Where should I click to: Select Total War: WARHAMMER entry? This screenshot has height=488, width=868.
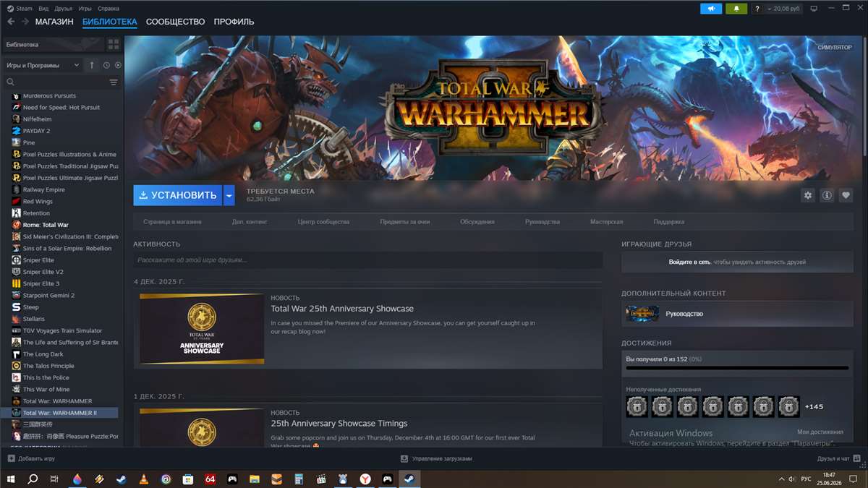pyautogui.click(x=59, y=401)
